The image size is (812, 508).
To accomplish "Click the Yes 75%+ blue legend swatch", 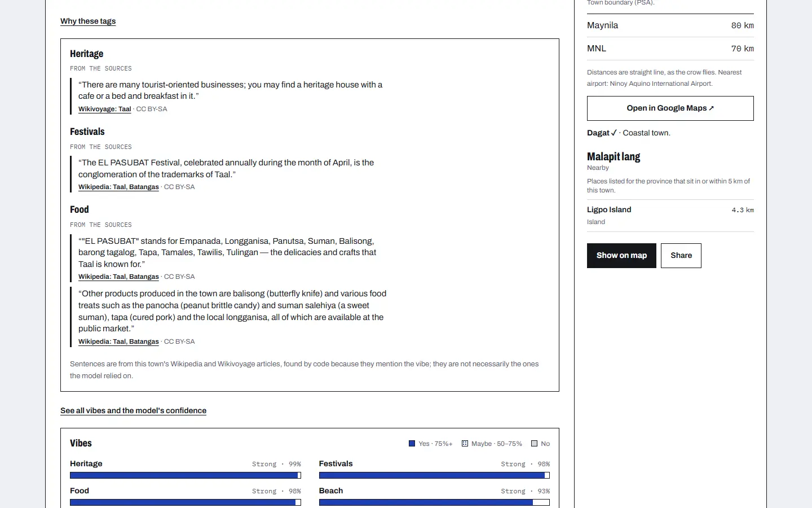I will pyautogui.click(x=412, y=444).
